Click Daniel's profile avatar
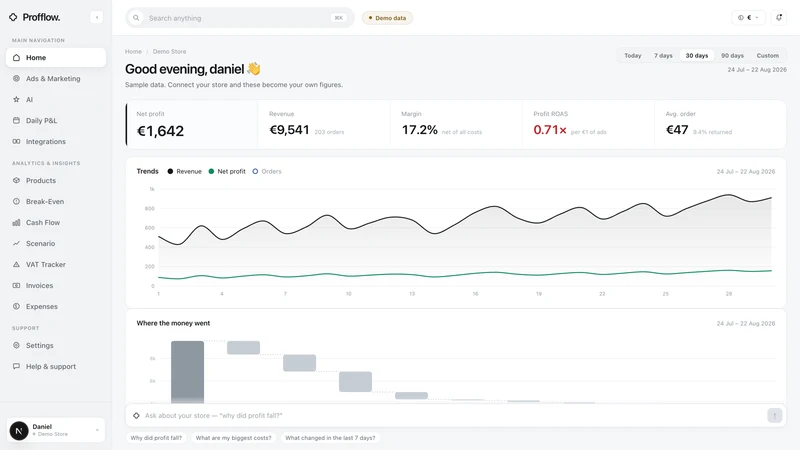Viewport: 800px width, 450px height. click(x=19, y=431)
